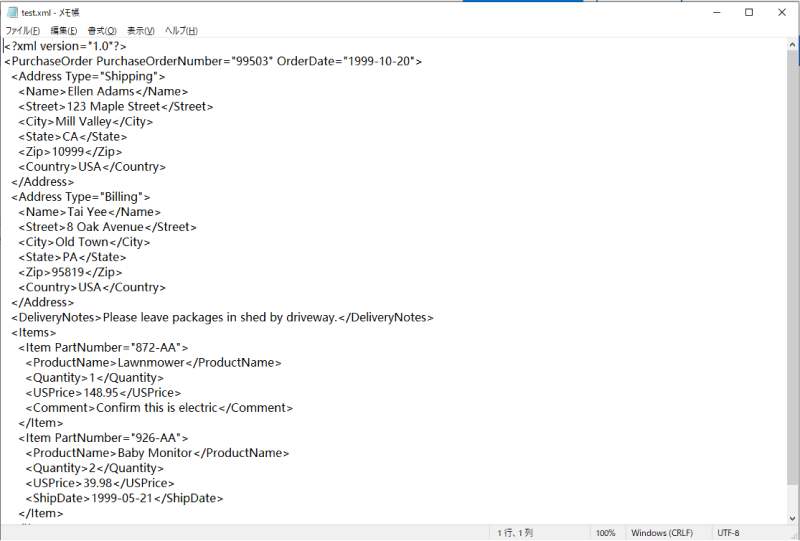
Task: Click the Comment Confirm this is electric
Action: pyautogui.click(x=159, y=408)
